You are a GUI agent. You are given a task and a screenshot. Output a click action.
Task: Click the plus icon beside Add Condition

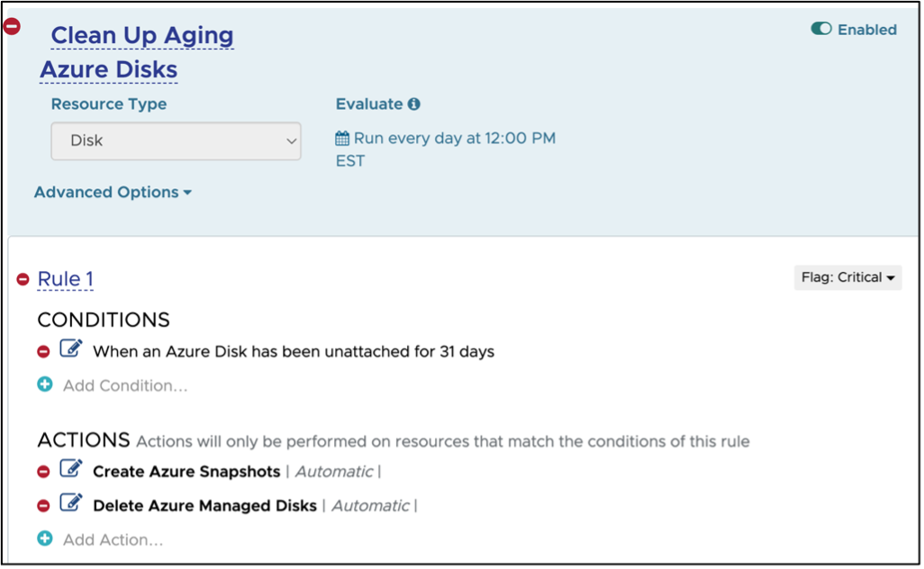(x=44, y=384)
